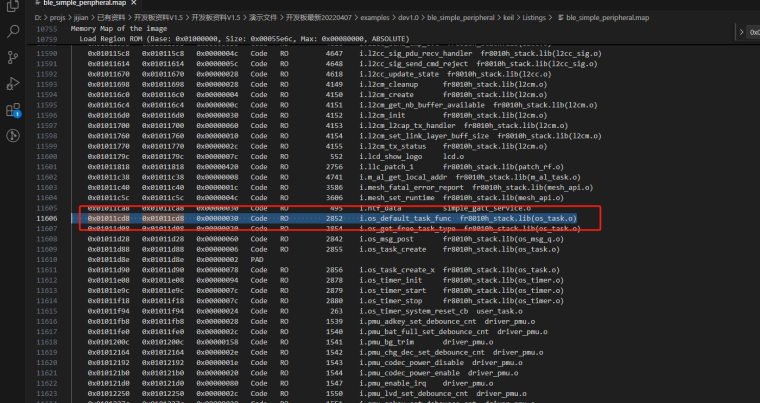The height and width of the screenshot is (403, 760).
Task: Click 'i.pmu_lvd_set_debounce_cnt' symbol
Action: 413,394
